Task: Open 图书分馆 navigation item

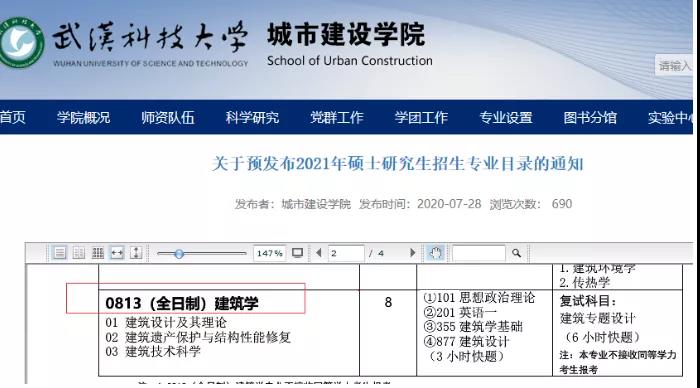Action: click(590, 117)
